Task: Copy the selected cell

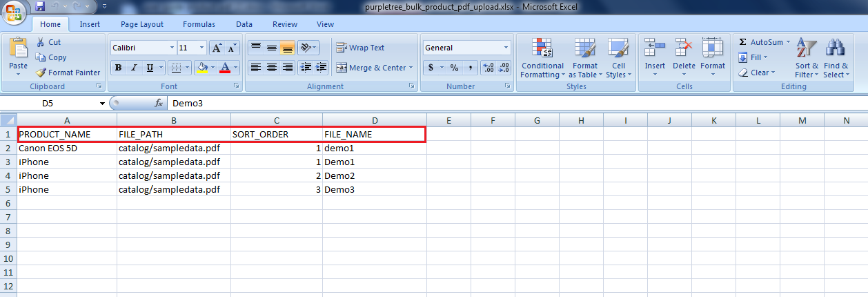Action: coord(51,57)
